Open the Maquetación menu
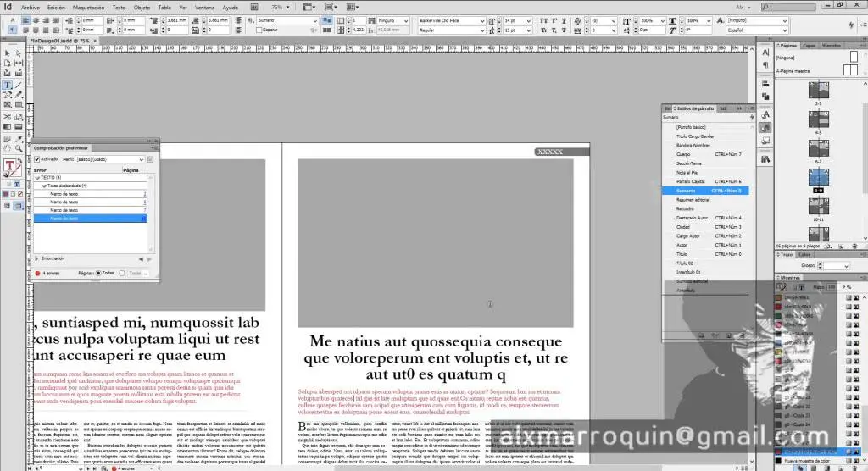The image size is (868, 471). 88,8
